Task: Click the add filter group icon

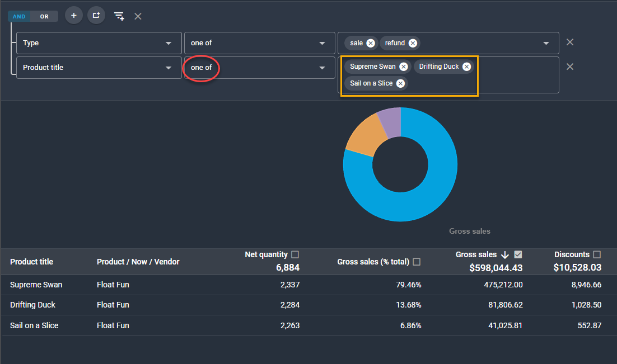Action: pos(96,16)
